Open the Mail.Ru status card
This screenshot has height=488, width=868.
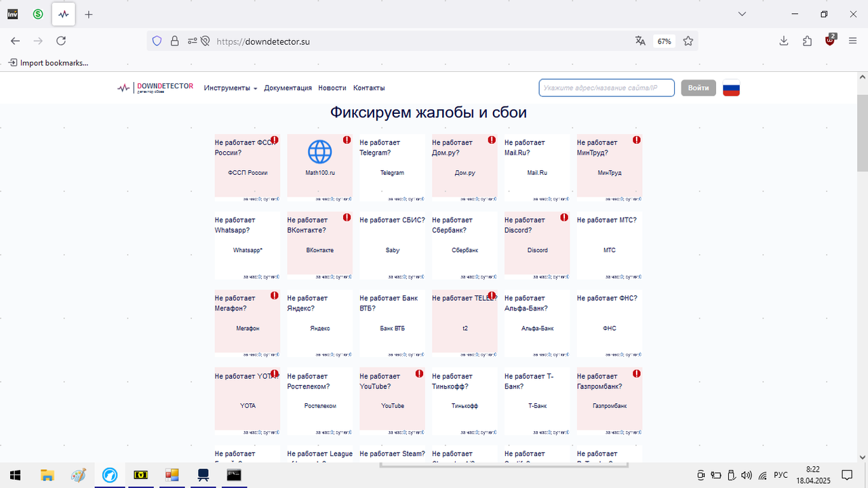pyautogui.click(x=537, y=167)
